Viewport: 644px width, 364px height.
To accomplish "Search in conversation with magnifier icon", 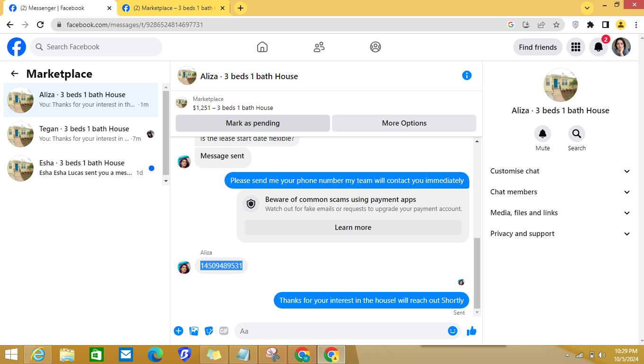I will pos(577,134).
